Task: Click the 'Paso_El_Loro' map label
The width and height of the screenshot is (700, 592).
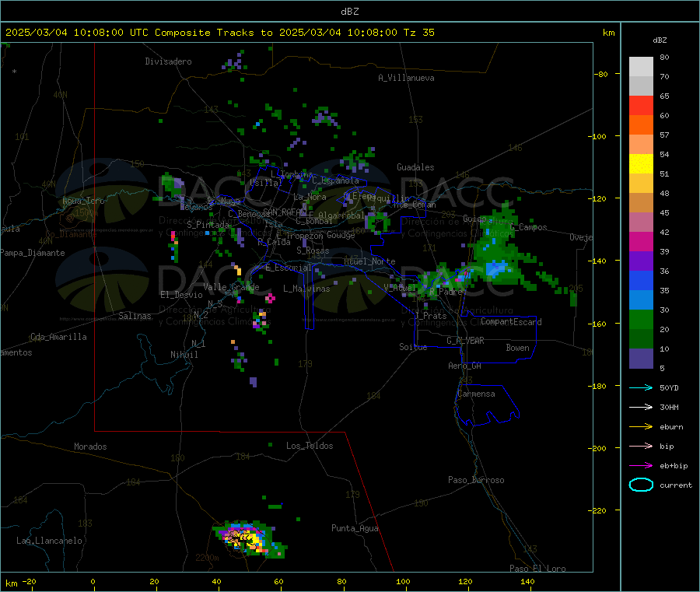Action: 538,569
